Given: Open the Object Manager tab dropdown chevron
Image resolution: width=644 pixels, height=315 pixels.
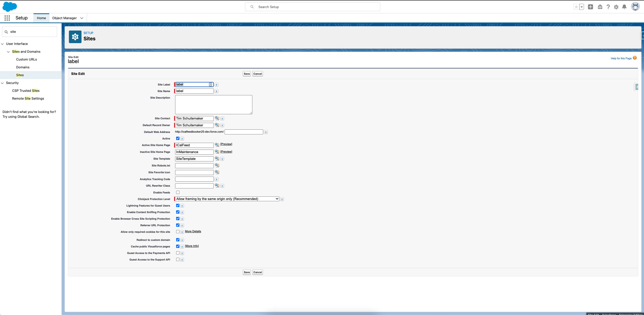Looking at the screenshot, I should (82, 18).
